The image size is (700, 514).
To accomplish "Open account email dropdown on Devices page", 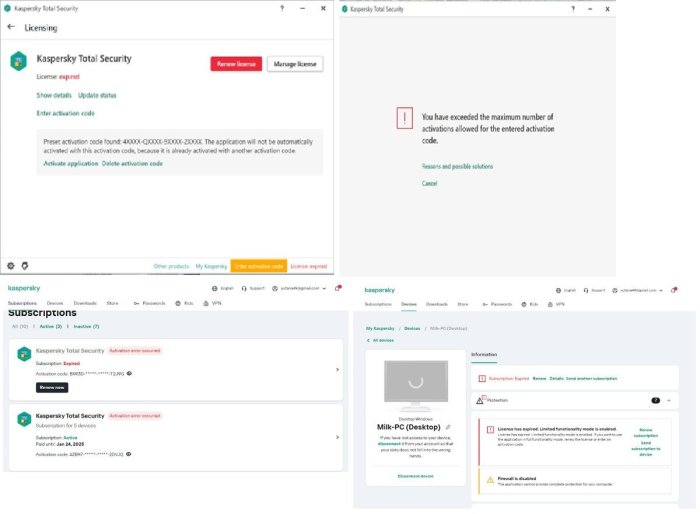I will 638,290.
